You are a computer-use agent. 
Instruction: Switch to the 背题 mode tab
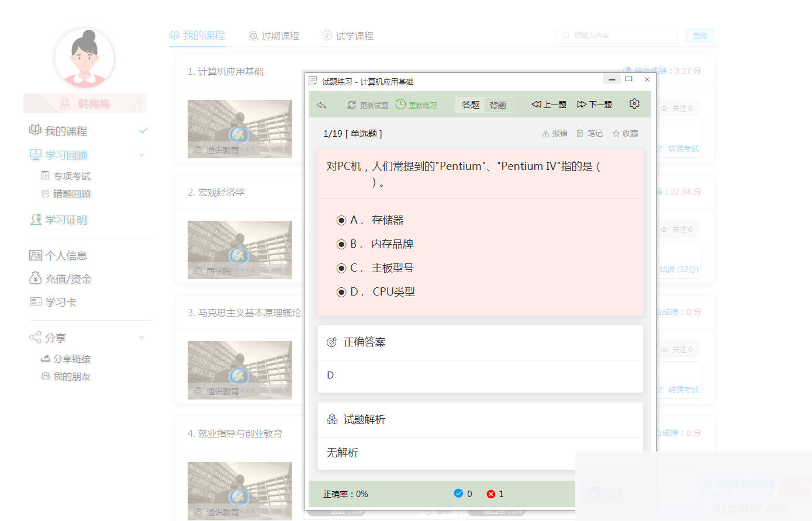498,105
